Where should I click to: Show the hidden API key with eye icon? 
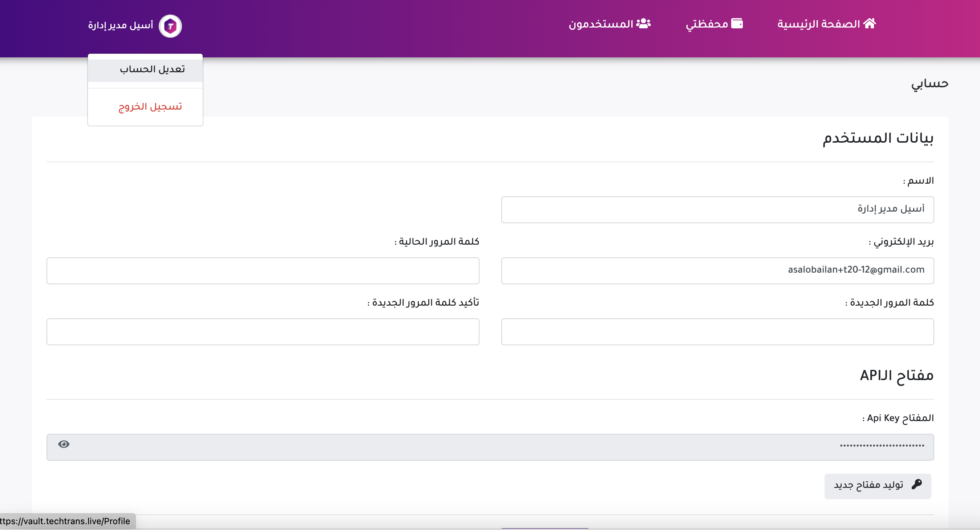(64, 444)
